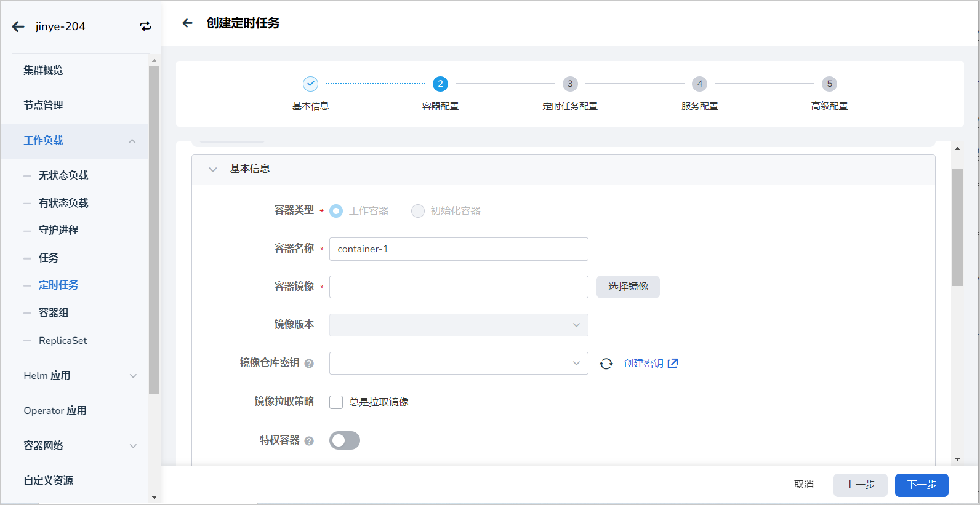Refresh the image registry secret list
This screenshot has height=505, width=980.
click(606, 364)
